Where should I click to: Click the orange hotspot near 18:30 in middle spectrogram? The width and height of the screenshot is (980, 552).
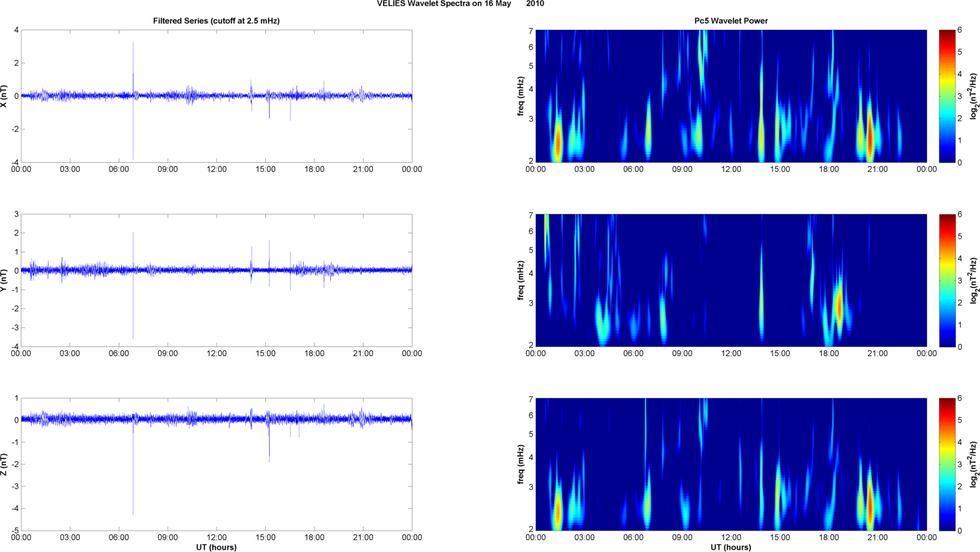coord(839,307)
